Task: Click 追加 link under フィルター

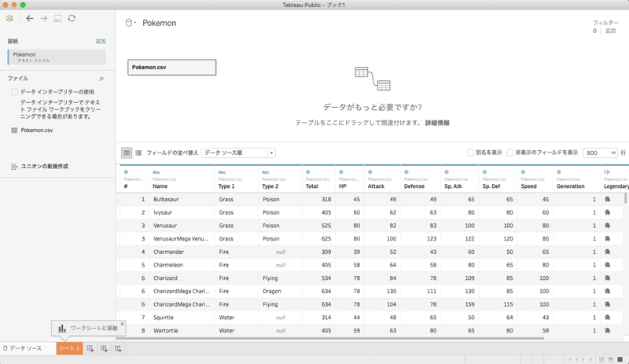Action: point(610,31)
